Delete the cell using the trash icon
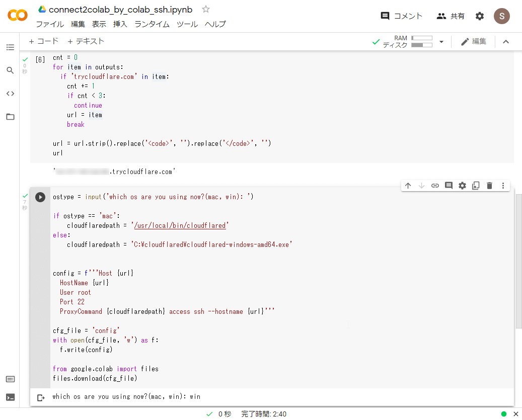Viewport: 522px width, 420px height. pos(489,185)
